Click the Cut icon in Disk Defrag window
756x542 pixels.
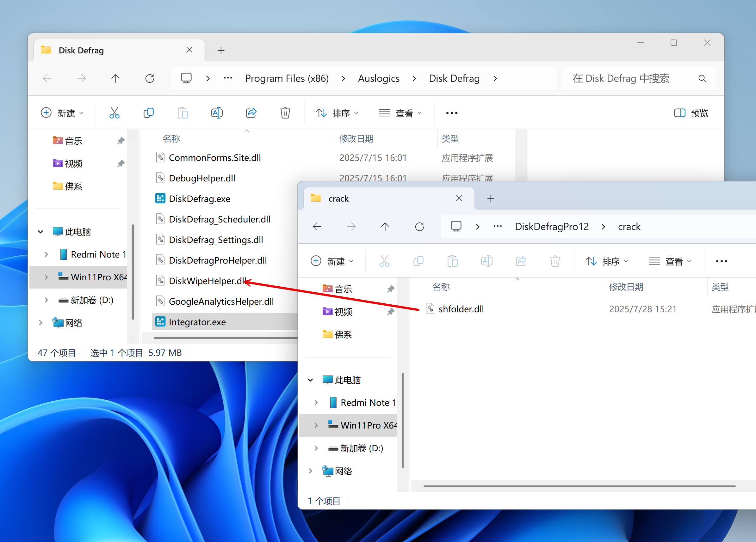pyautogui.click(x=114, y=113)
